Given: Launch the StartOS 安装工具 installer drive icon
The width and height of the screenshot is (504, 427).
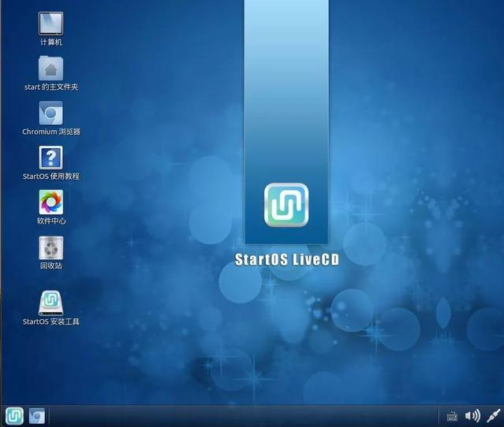Looking at the screenshot, I should (50, 302).
